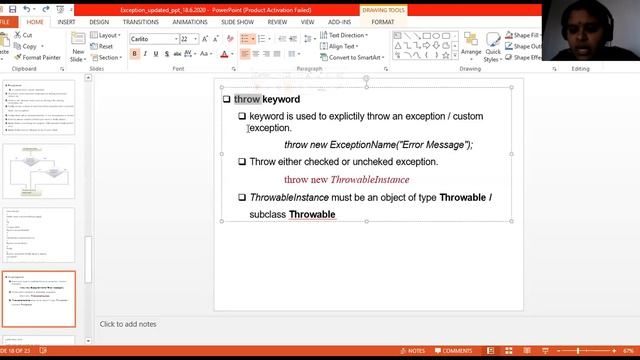Adjust the zoom slider handle
Screen dimensions: 640x360
point(578,351)
